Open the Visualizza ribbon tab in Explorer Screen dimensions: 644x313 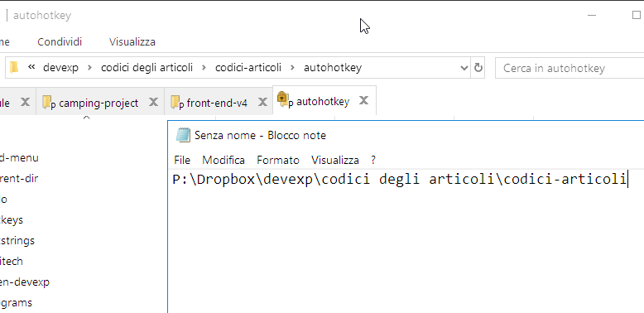point(132,42)
